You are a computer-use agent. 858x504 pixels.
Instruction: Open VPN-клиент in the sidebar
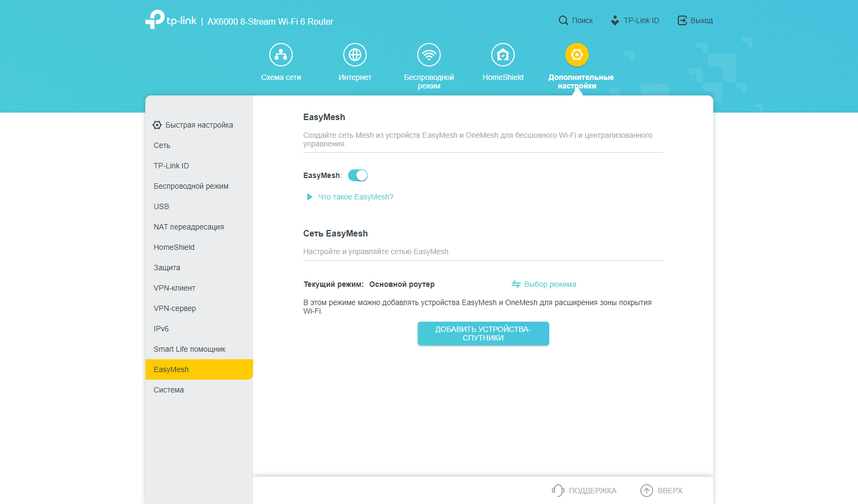[199, 288]
